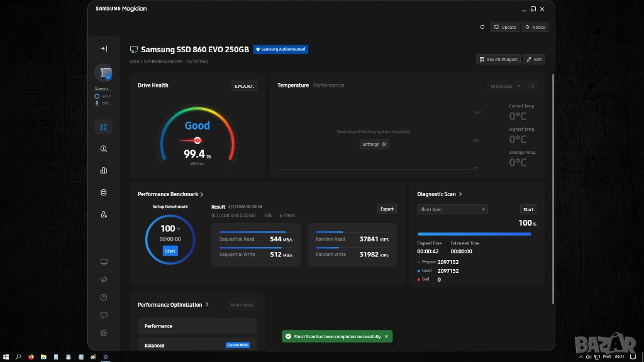Open the Performance Benchmark bar chart sidebar icon
The width and height of the screenshot is (644, 362).
point(104,170)
